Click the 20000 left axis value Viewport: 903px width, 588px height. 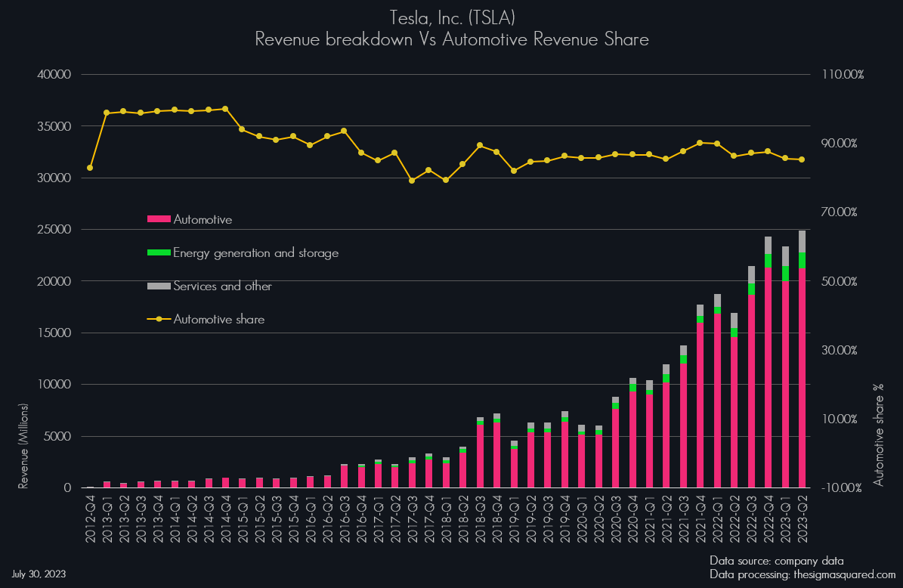tap(54, 281)
